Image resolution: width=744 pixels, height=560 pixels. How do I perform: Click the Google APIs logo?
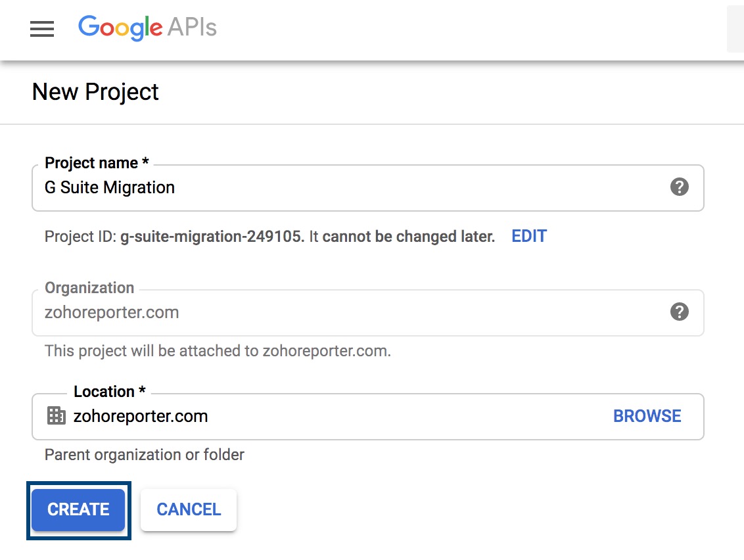tap(147, 28)
